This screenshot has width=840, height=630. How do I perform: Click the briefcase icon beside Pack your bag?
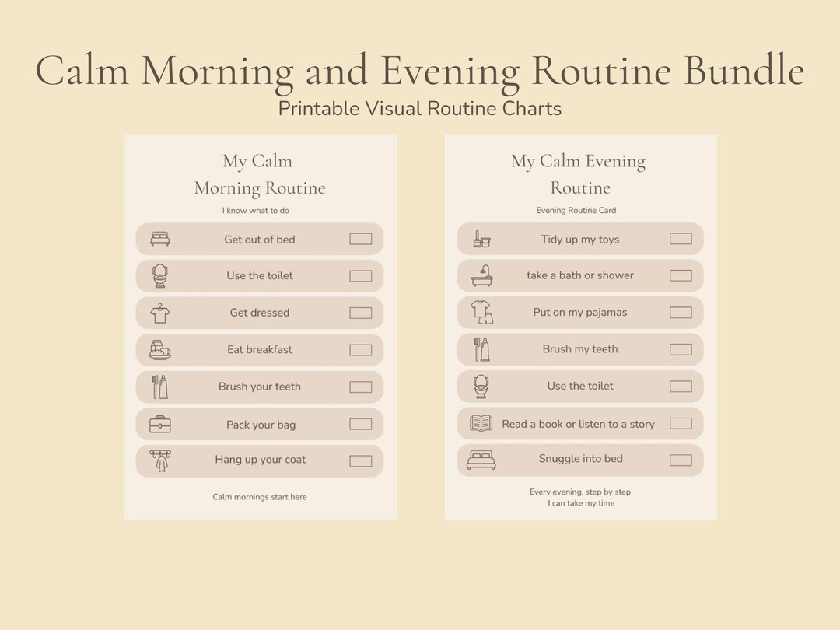tap(160, 425)
